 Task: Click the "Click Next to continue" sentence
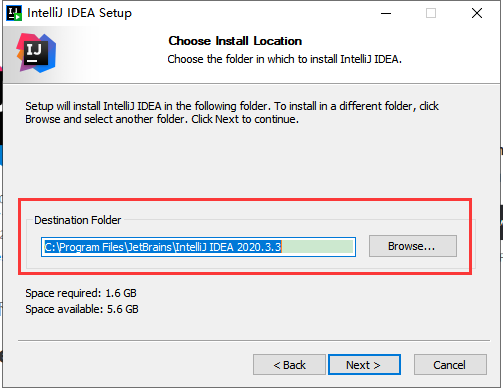point(245,119)
